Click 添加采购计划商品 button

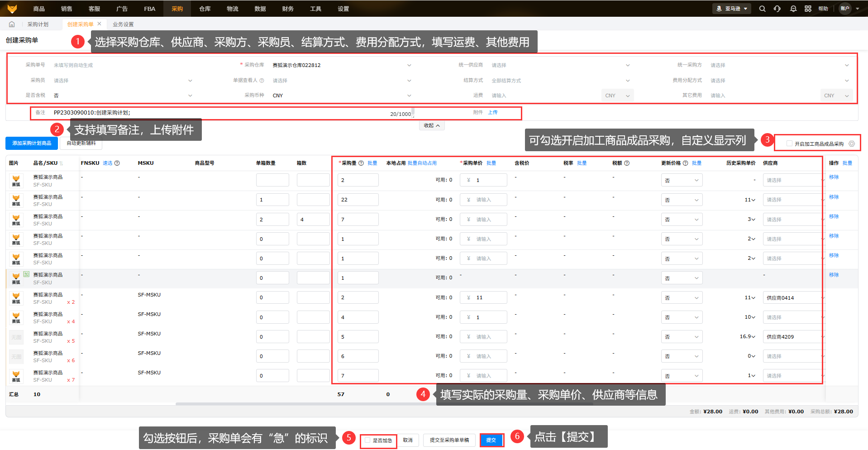click(x=32, y=143)
